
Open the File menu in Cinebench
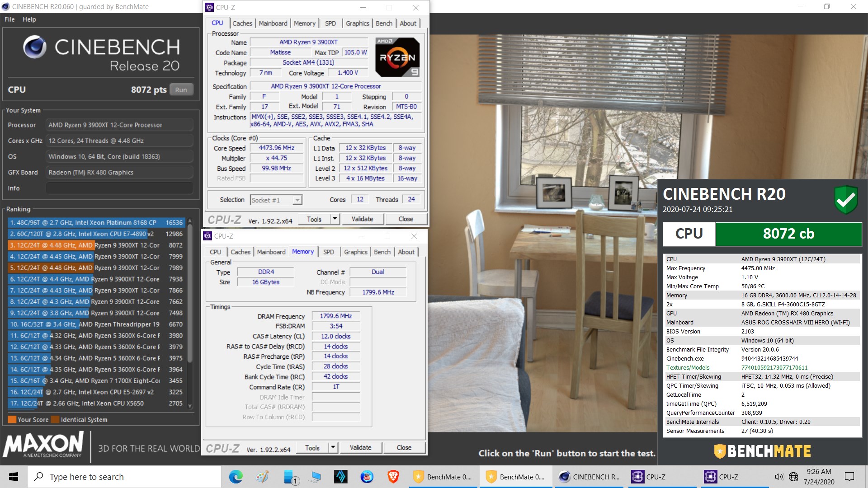pos(9,19)
